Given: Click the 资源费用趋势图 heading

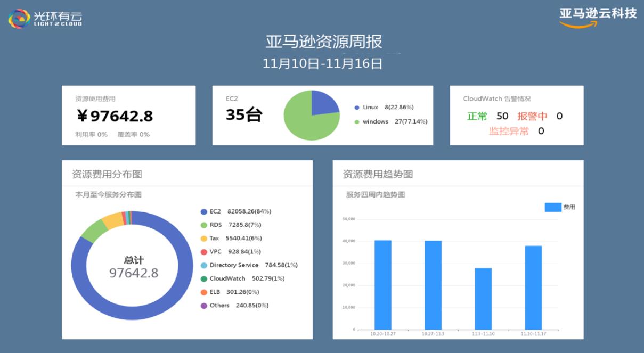Looking at the screenshot, I should coord(378,174).
